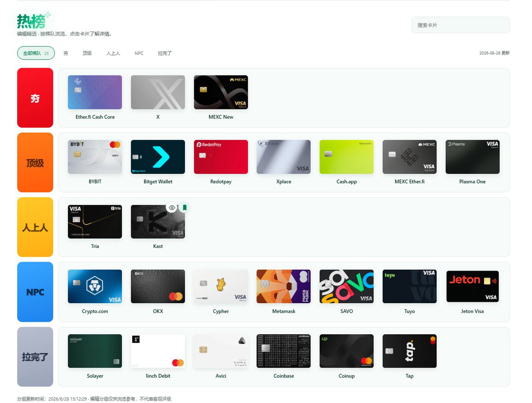This screenshot has height=403, width=532.
Task: Bookmark the Kast card with the green icon
Action: coord(184,207)
